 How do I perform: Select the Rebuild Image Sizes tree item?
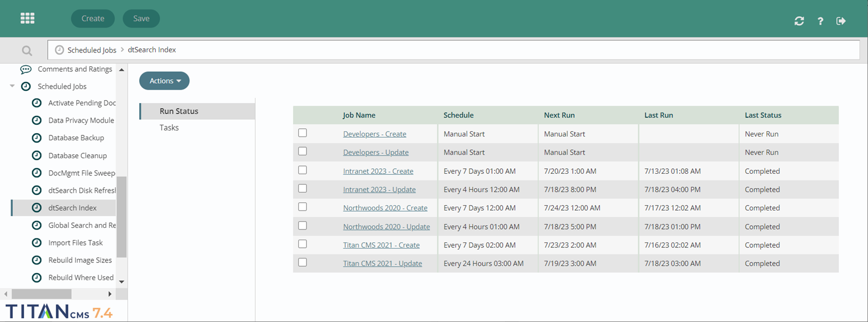(x=80, y=260)
